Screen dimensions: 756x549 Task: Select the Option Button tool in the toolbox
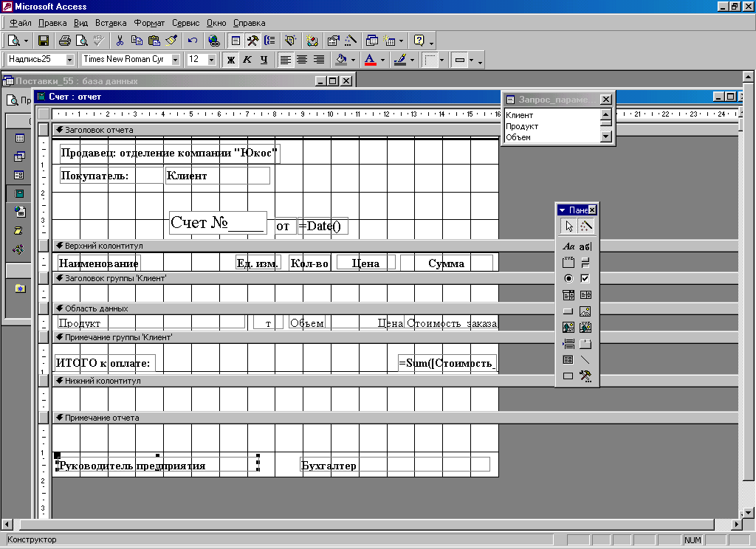(568, 279)
